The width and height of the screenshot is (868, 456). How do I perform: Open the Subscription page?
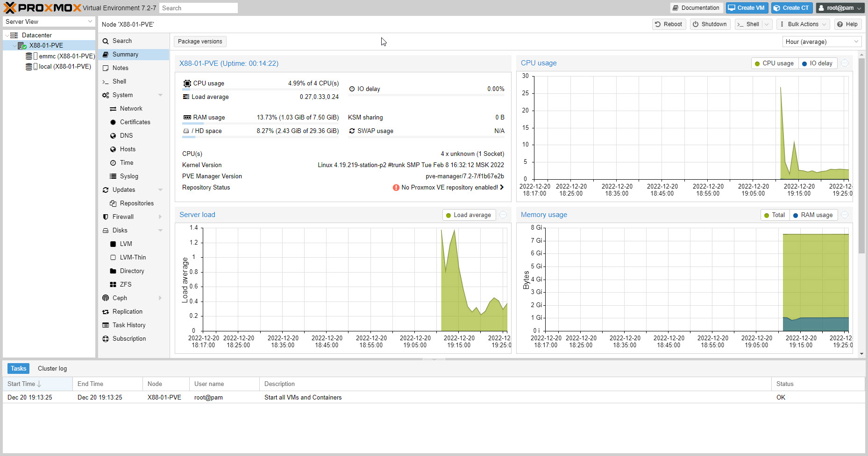[133, 339]
